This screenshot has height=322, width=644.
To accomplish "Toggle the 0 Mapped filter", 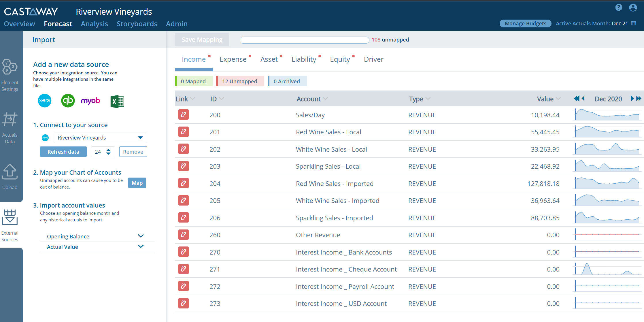I will tap(193, 81).
